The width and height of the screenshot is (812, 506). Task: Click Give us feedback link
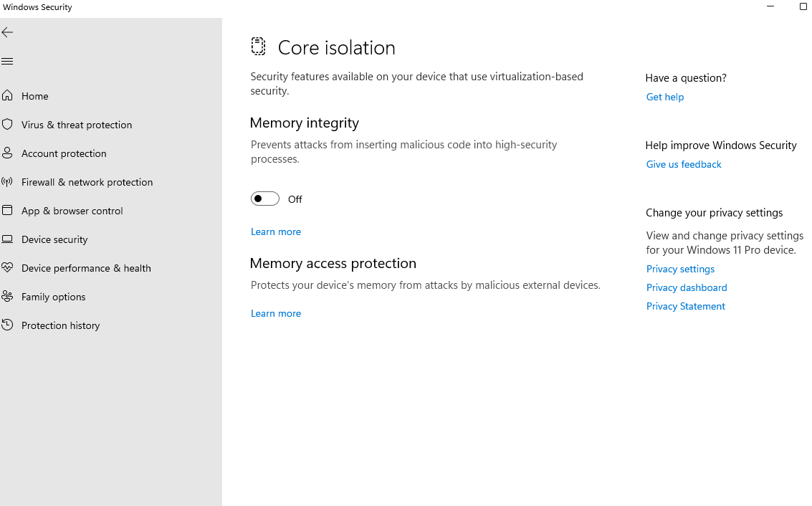pos(683,164)
